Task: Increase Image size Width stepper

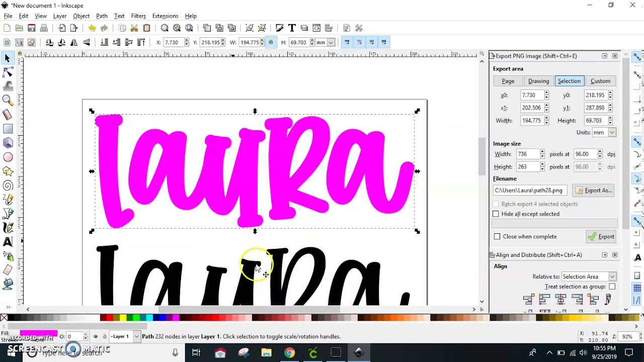Action: pos(542,152)
